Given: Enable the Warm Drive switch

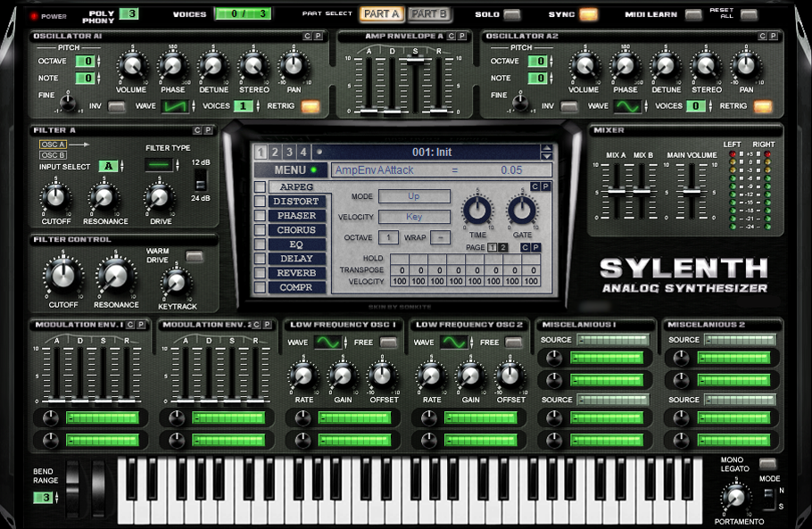Looking at the screenshot, I should [195, 256].
